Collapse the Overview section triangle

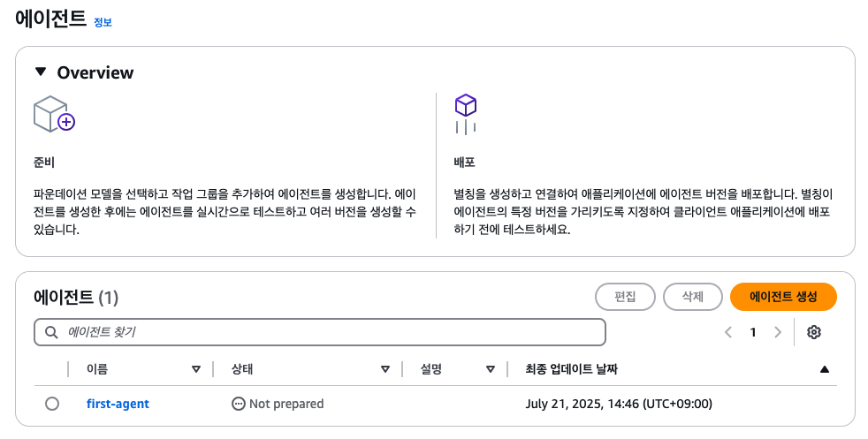pyautogui.click(x=41, y=72)
